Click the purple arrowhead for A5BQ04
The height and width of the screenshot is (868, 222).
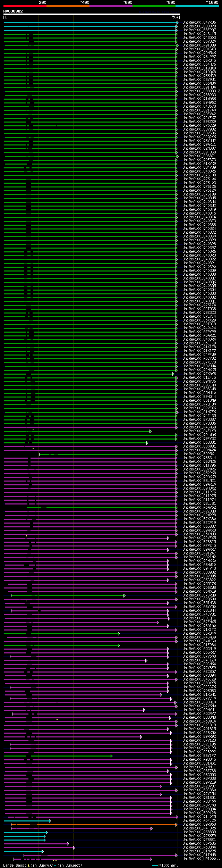click(x=74, y=848)
